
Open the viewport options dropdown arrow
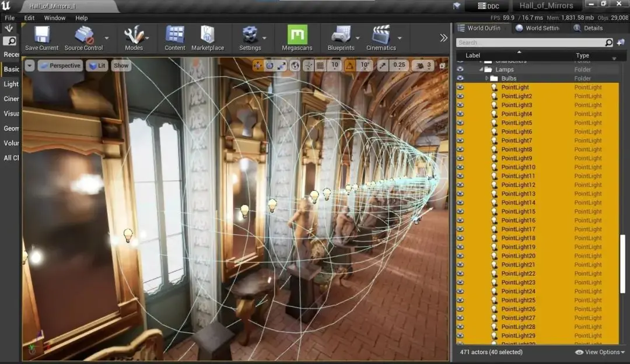[29, 65]
